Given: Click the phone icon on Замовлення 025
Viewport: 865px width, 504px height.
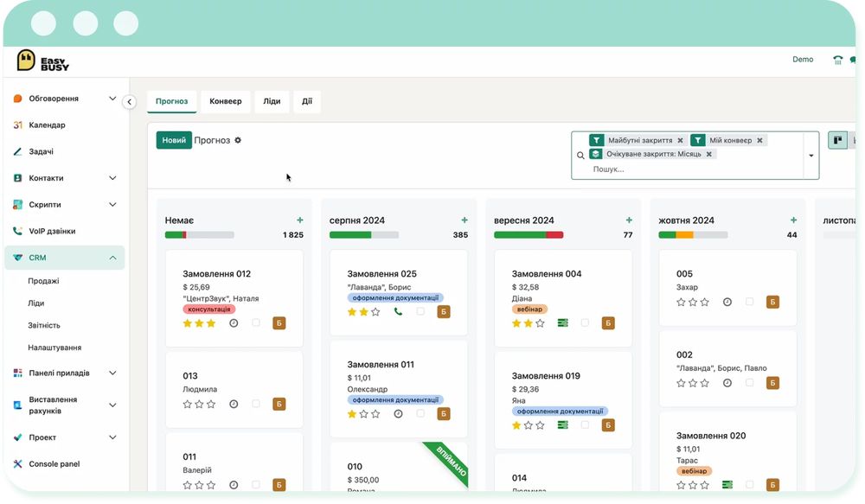Looking at the screenshot, I should tap(398, 311).
